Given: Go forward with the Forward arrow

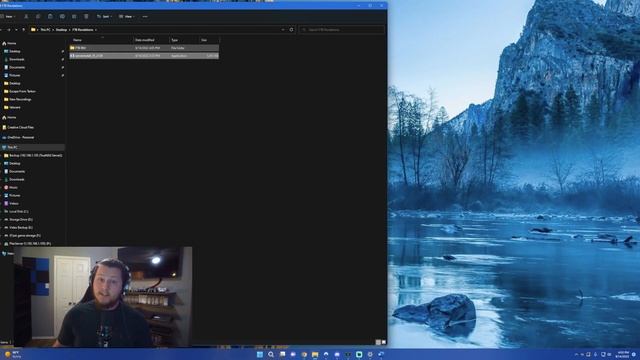Looking at the screenshot, I should 9,30.
